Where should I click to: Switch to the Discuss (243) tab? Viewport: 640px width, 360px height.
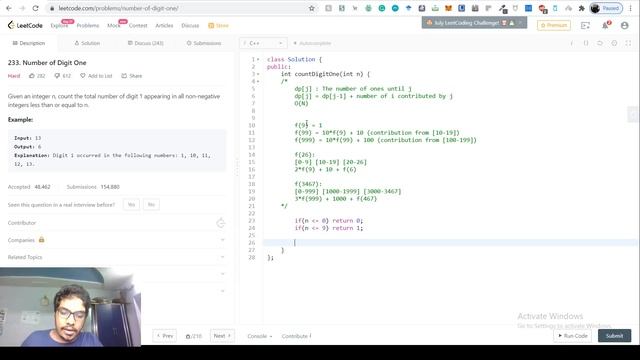[146, 43]
